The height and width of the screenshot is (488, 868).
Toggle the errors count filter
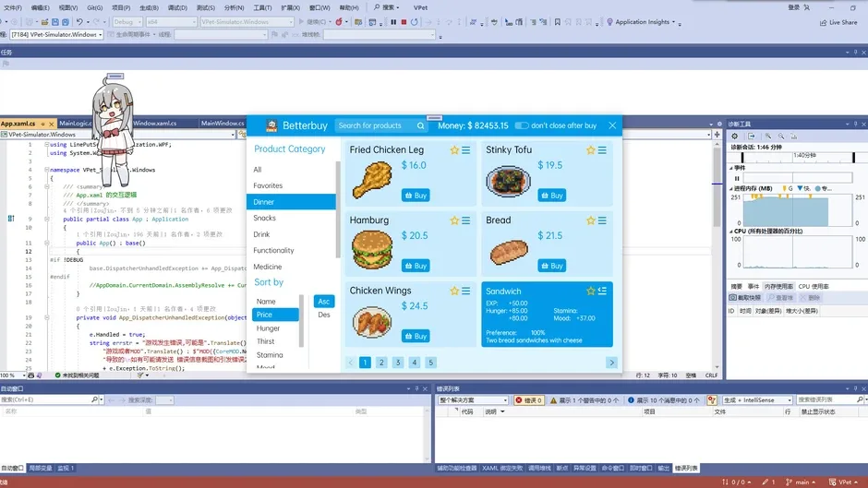coord(529,400)
